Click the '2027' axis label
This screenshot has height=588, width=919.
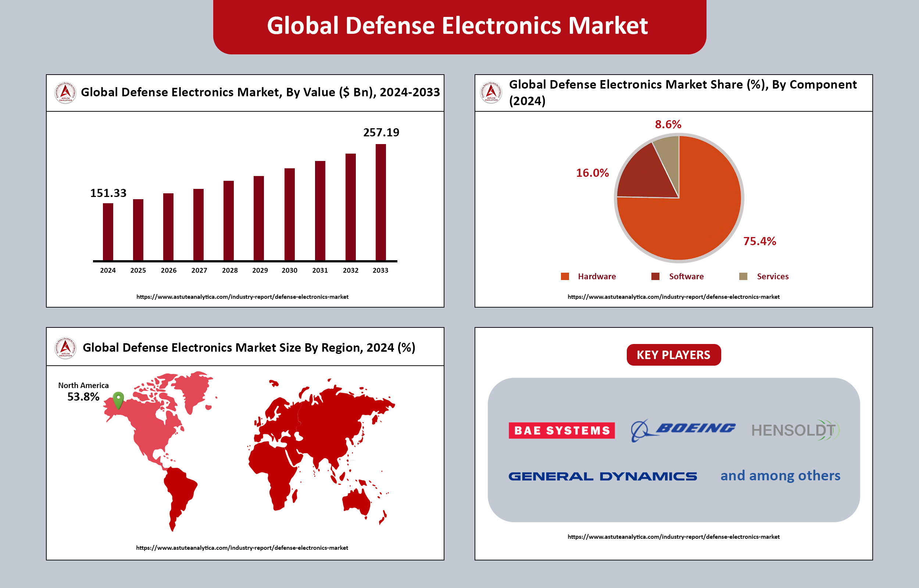[199, 270]
